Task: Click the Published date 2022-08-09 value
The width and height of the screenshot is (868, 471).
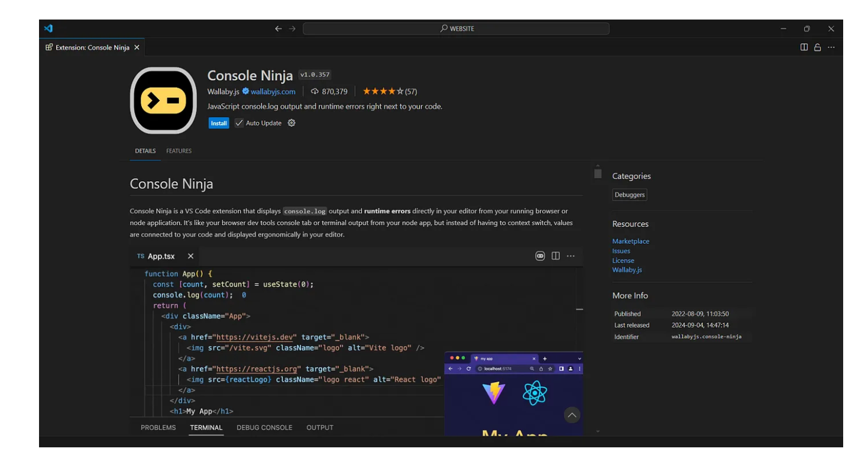Action: tap(700, 314)
